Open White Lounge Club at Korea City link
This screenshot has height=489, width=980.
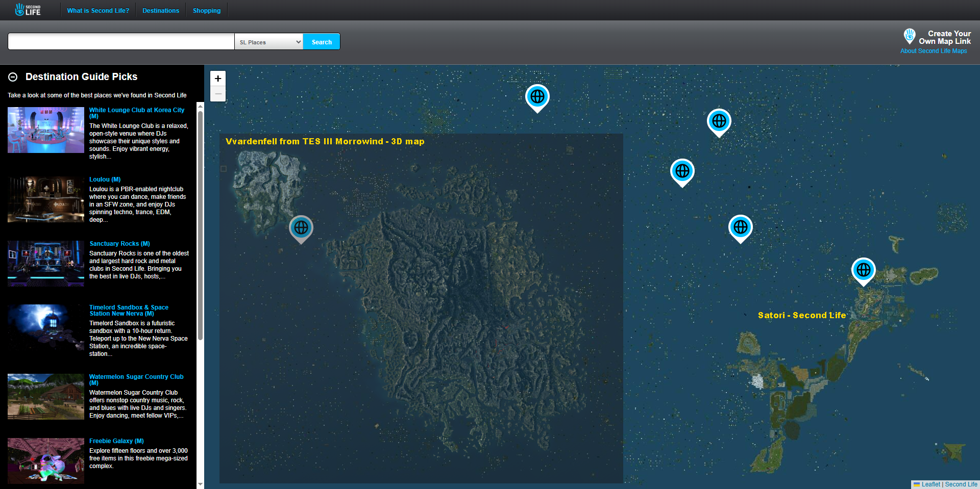pos(137,113)
